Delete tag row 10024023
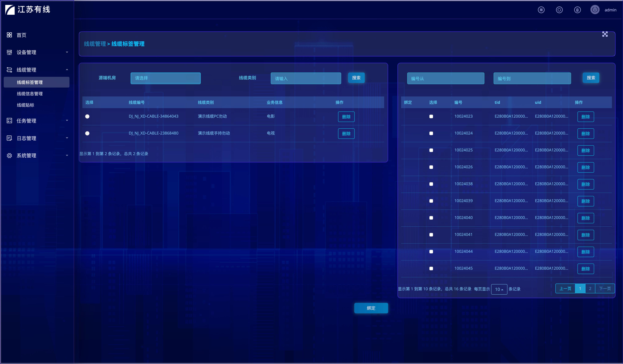The height and width of the screenshot is (364, 623). tap(586, 117)
